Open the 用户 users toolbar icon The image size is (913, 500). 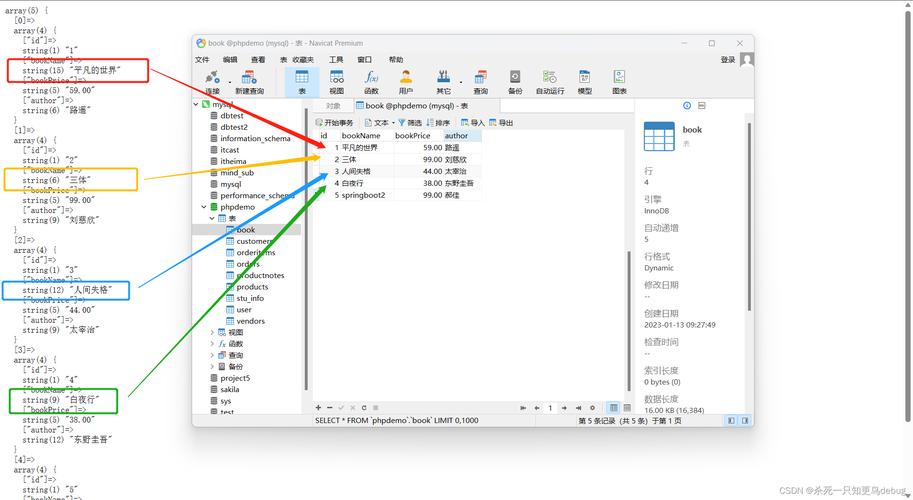406,82
